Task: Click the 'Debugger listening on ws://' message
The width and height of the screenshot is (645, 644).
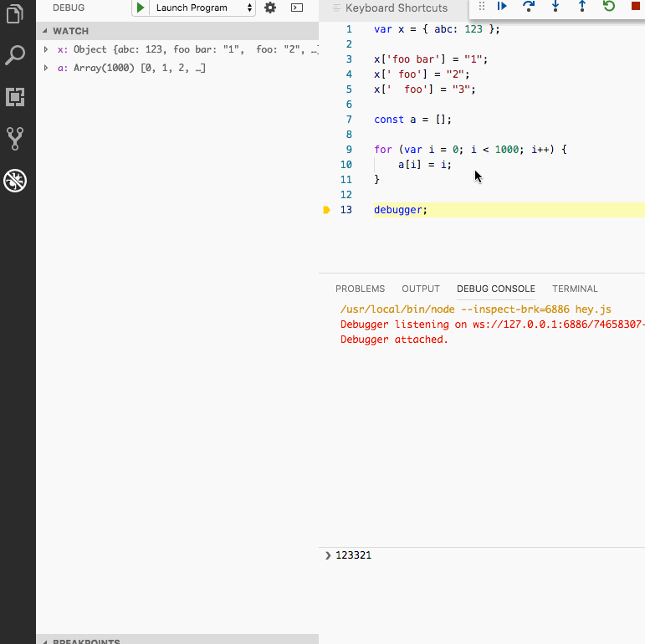Action: pos(493,325)
